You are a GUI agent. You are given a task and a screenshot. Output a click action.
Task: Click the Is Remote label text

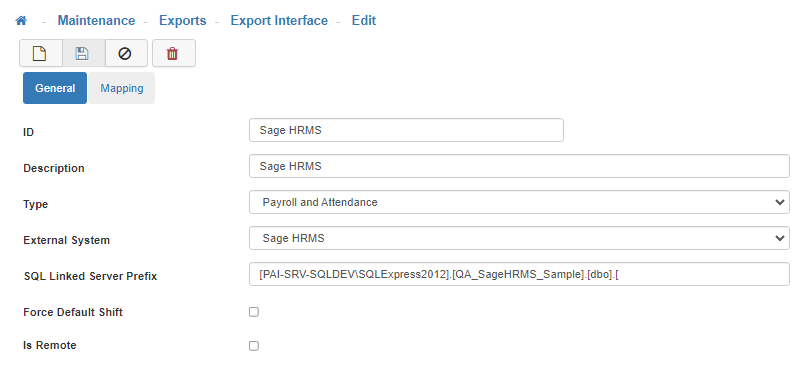tap(50, 345)
